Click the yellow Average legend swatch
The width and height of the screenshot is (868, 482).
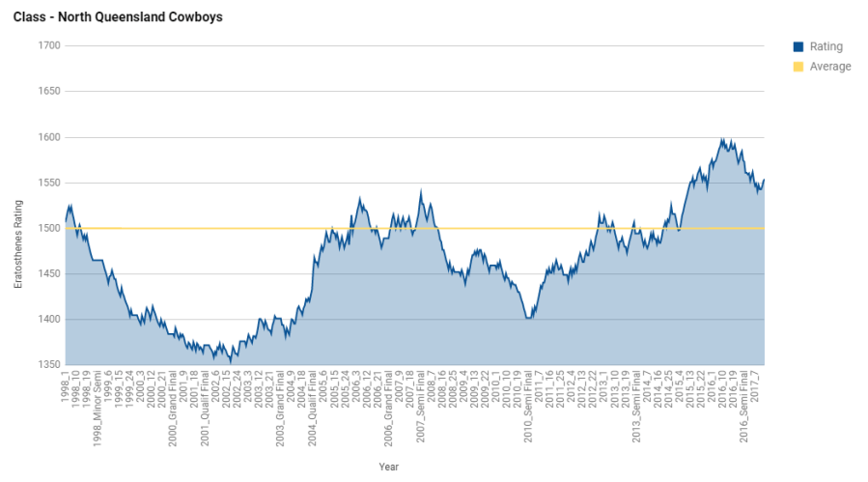click(x=798, y=67)
